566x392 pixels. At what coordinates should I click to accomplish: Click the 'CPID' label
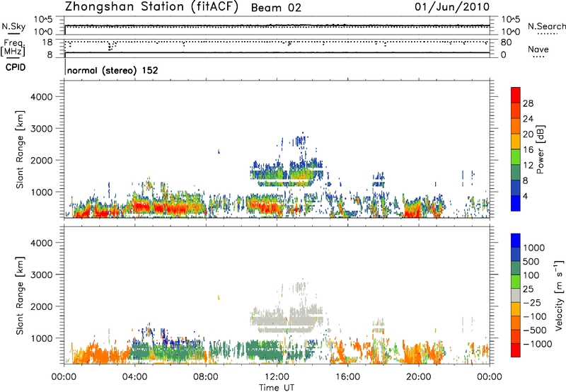tap(16, 67)
